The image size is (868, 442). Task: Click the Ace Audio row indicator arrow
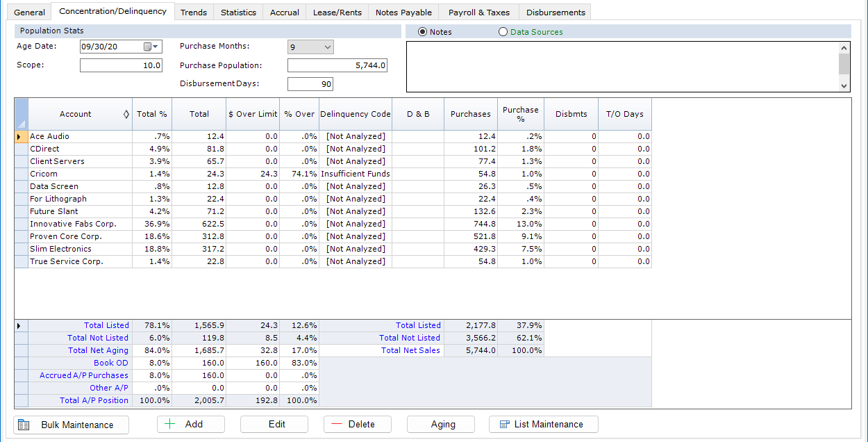19,137
